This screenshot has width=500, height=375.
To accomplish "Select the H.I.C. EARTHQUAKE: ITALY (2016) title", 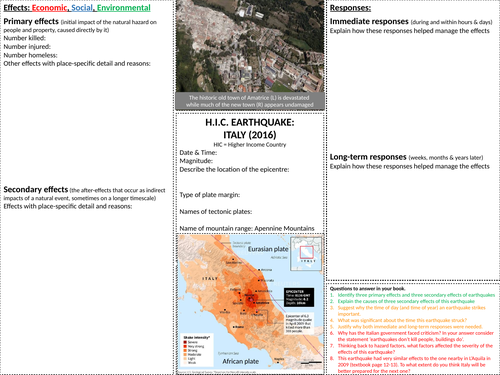I will 250,129.
